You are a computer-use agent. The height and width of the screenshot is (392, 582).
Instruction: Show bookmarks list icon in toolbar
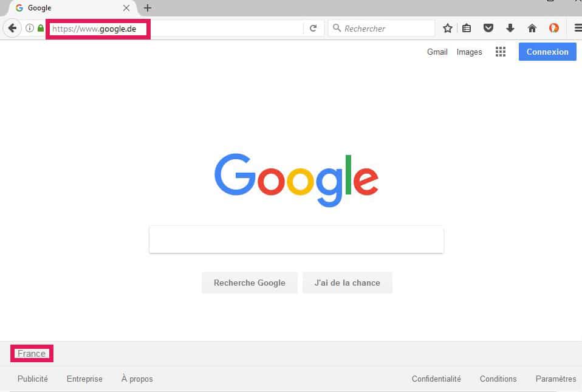click(467, 28)
